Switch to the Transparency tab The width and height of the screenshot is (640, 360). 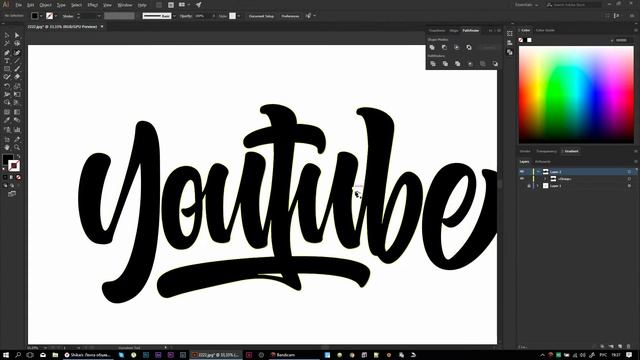point(547,151)
